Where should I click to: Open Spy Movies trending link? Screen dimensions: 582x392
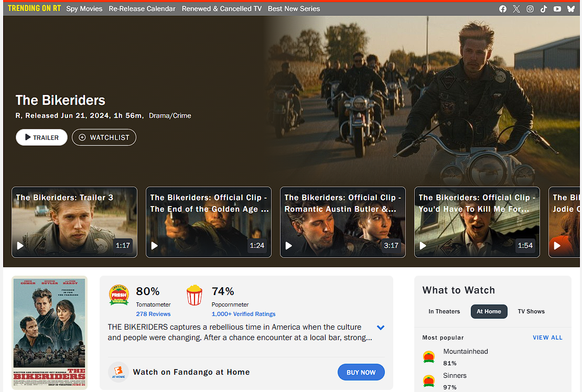tap(84, 8)
